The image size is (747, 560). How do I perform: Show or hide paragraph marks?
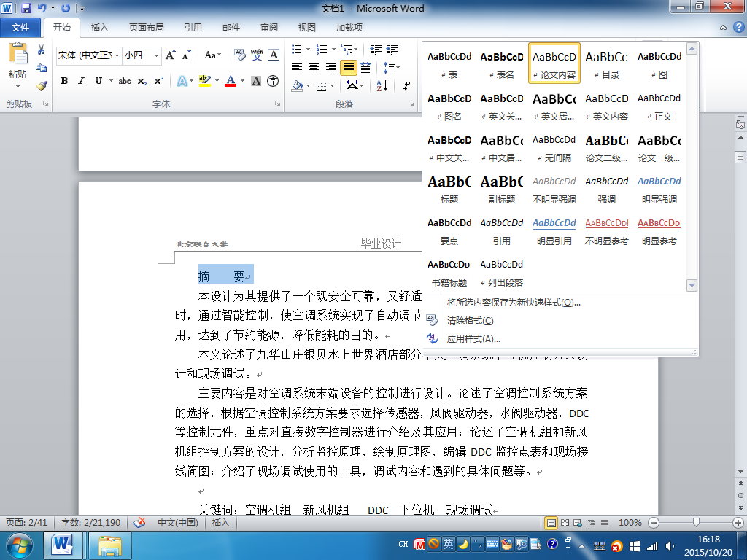(406, 86)
